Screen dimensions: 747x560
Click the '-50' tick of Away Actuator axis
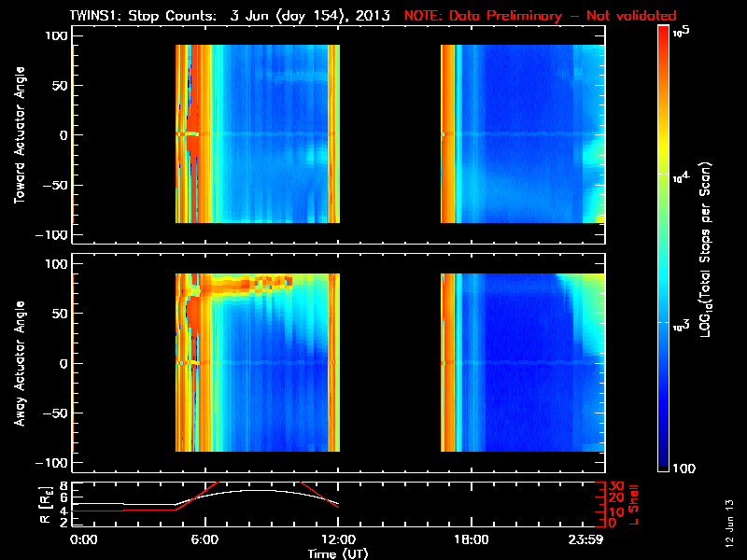click(x=56, y=413)
